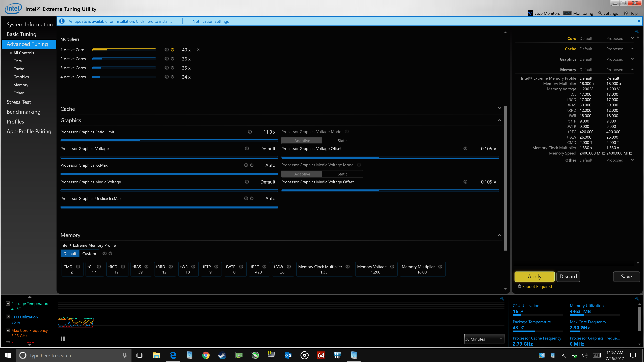Adjust Processor Graphics Ratio Limit slider

pyautogui.click(x=169, y=141)
